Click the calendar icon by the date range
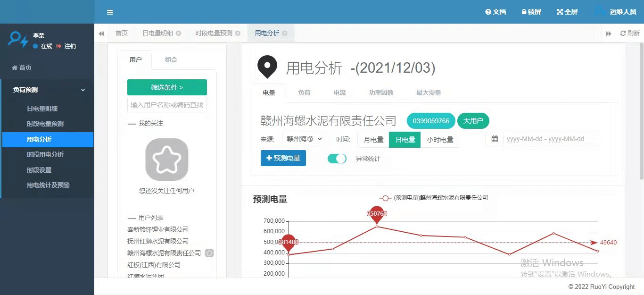Viewport: 644px width, 295px height. pyautogui.click(x=495, y=139)
